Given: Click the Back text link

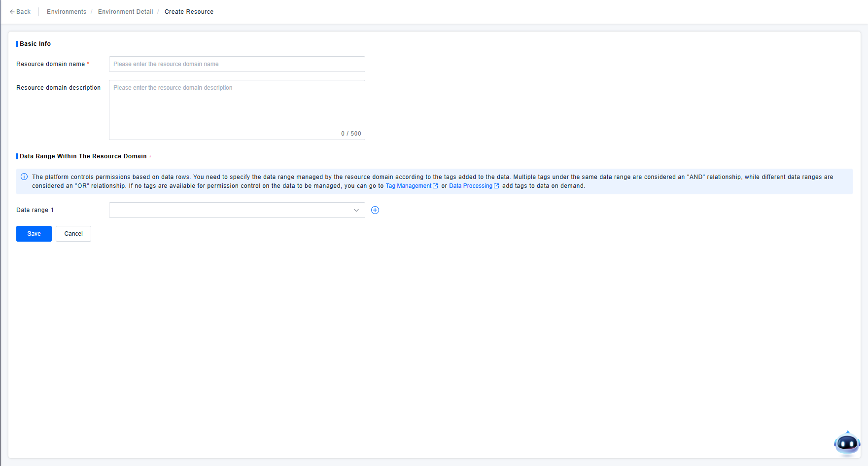Looking at the screenshot, I should 23,12.
